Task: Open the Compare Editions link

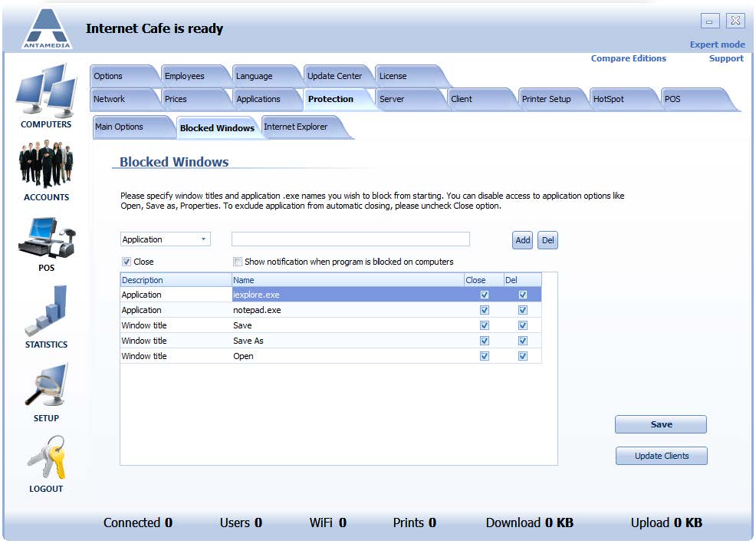Action: click(x=629, y=58)
